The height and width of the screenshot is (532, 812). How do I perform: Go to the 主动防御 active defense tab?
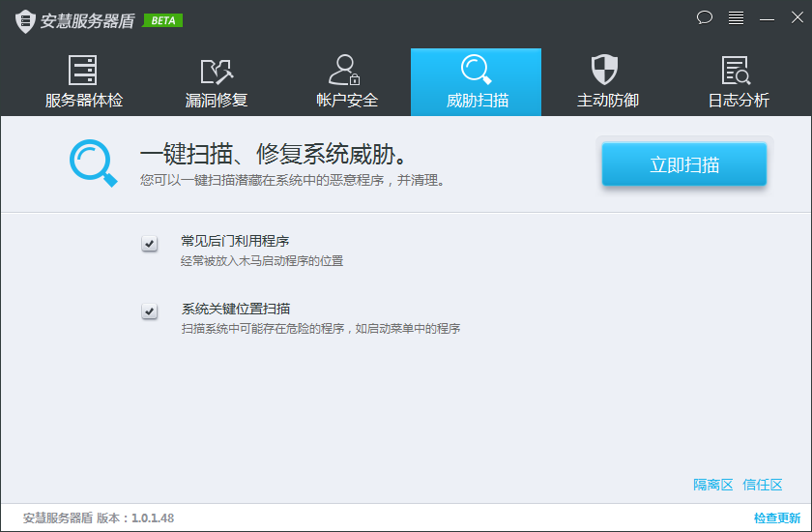pos(607,82)
